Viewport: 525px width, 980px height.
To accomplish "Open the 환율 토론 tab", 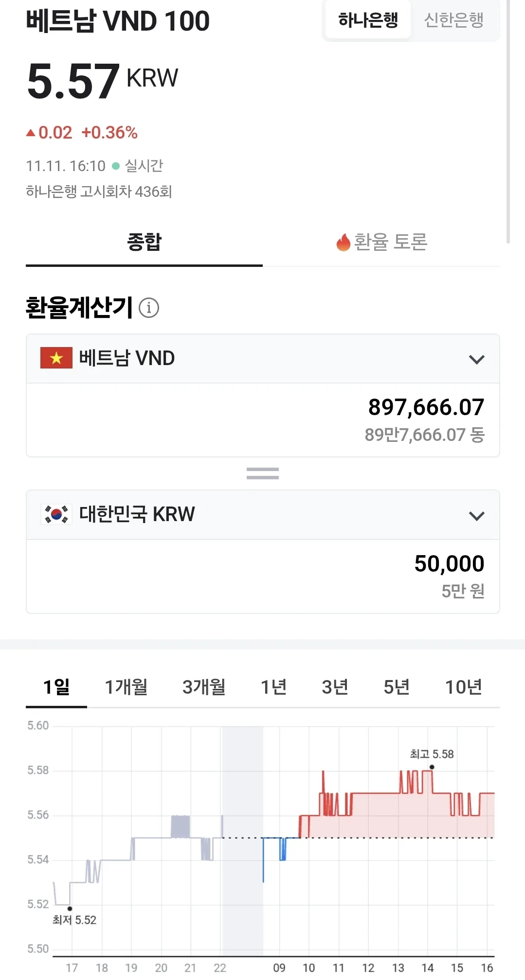I will 381,242.
